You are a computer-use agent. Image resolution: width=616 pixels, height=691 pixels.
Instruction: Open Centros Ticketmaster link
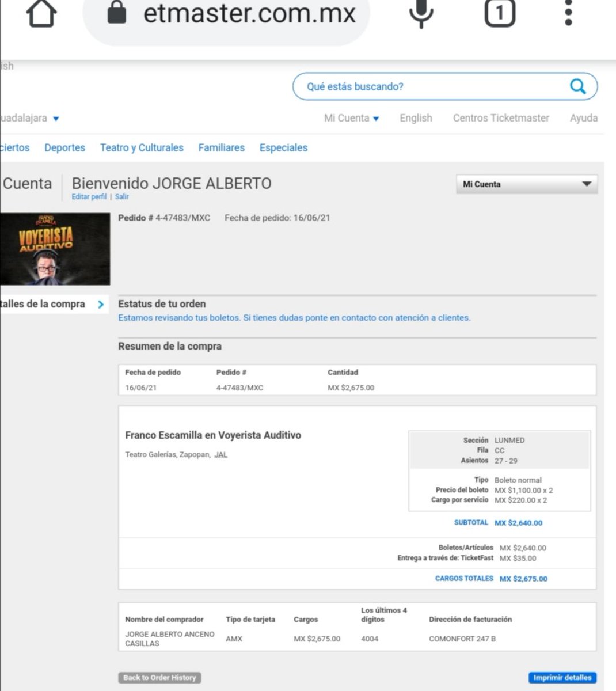pyautogui.click(x=501, y=118)
